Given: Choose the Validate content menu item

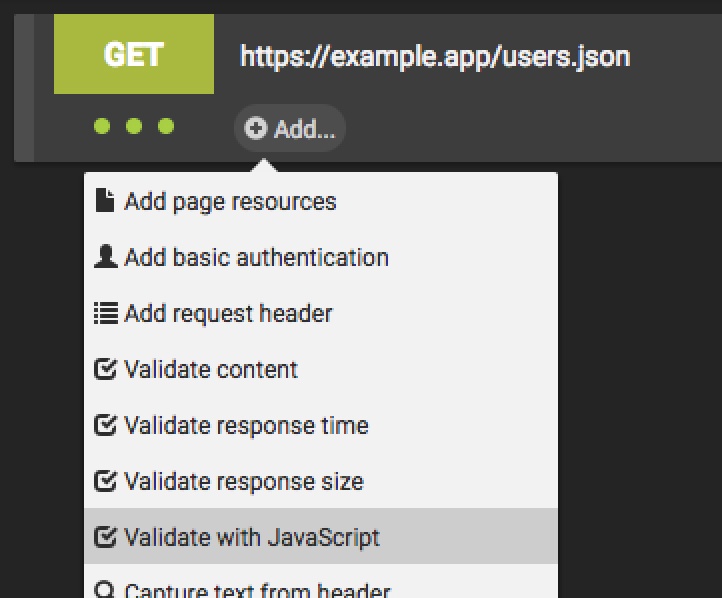Looking at the screenshot, I should click(x=211, y=369).
